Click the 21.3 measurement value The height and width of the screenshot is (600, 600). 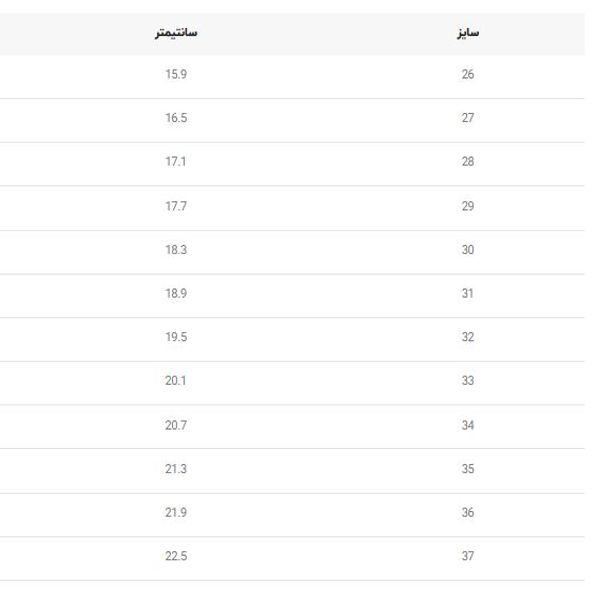pos(176,469)
